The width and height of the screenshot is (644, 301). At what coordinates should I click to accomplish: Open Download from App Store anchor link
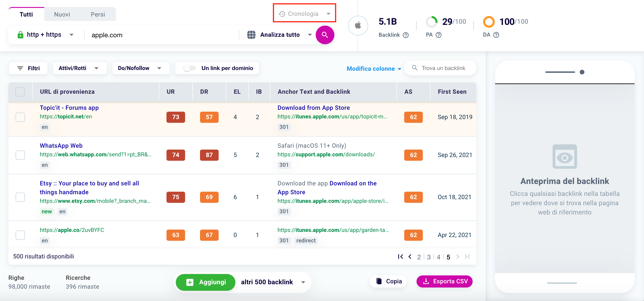(313, 108)
